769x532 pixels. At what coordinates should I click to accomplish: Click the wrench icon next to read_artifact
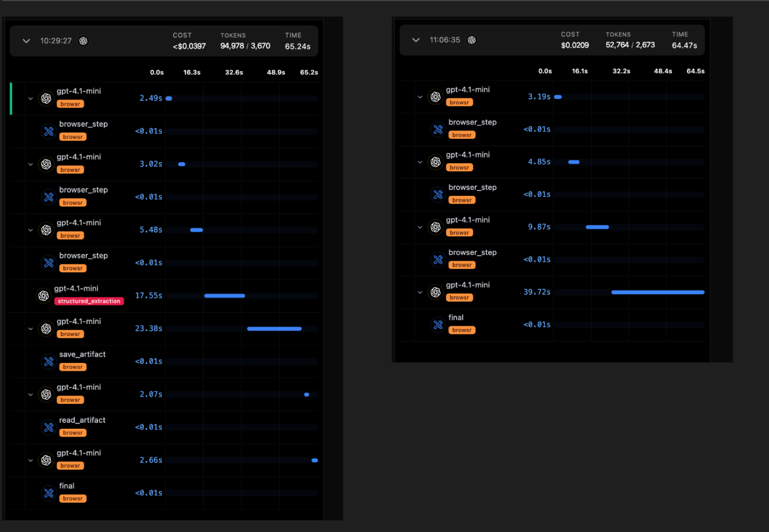(49, 427)
